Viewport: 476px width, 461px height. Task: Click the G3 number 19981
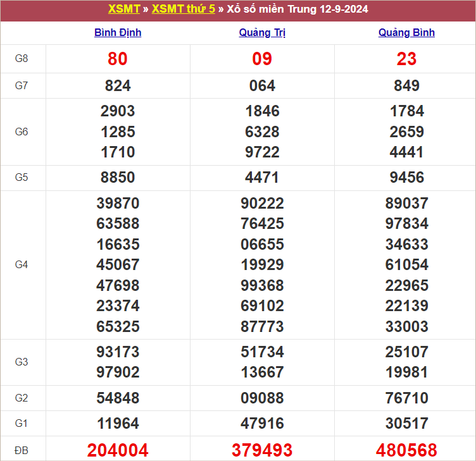(406, 372)
